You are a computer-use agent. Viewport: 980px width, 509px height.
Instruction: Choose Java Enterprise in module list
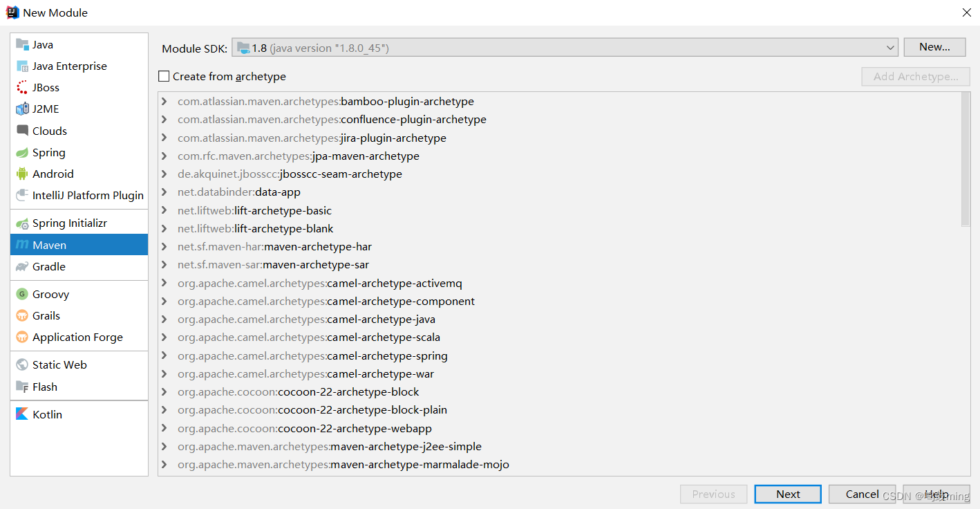coord(69,66)
